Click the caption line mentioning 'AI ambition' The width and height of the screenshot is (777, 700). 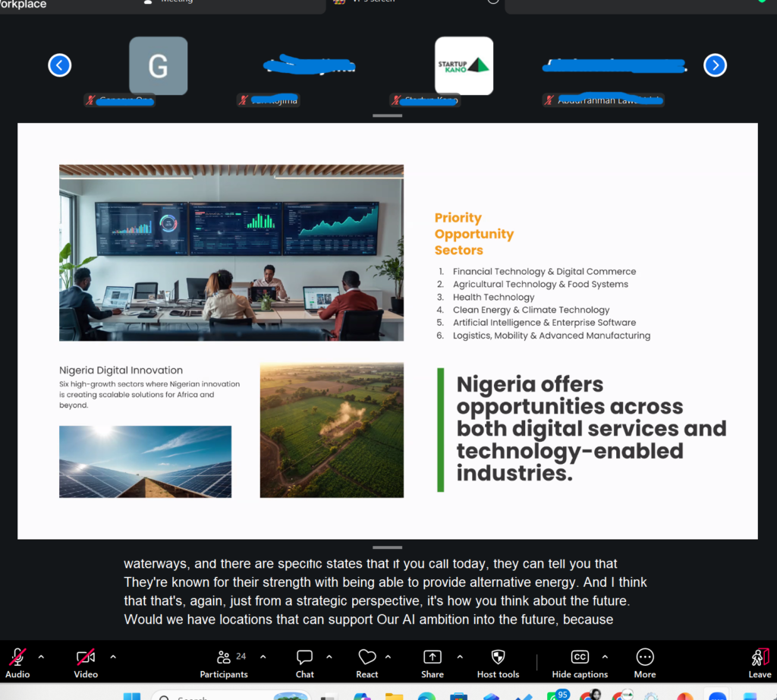[x=368, y=620]
